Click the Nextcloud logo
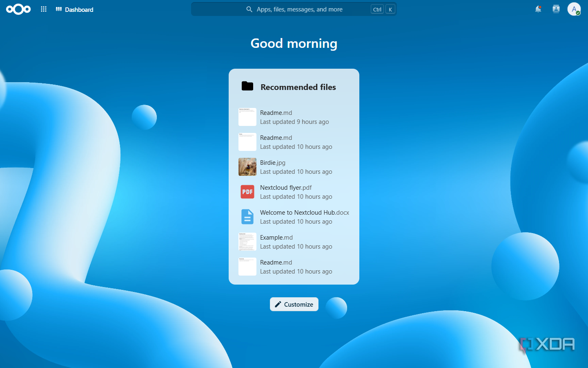The height and width of the screenshot is (368, 588). (x=18, y=9)
